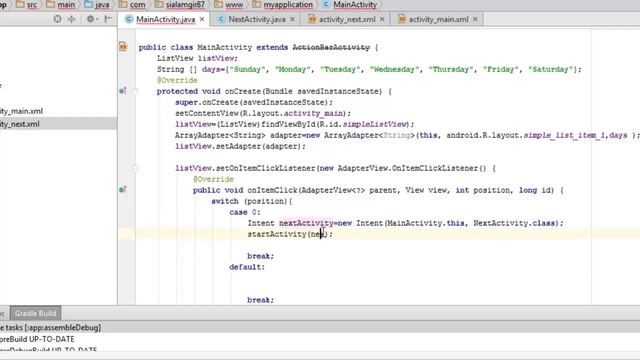The height and width of the screenshot is (360, 640).
Task: Place cursor in the startActivity call
Action: pyautogui.click(x=290, y=234)
